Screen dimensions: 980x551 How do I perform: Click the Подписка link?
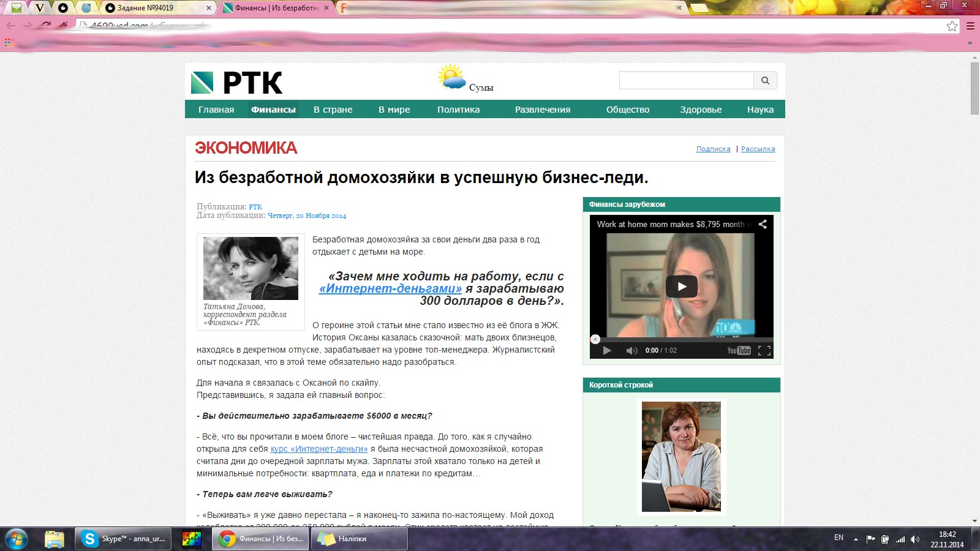pyautogui.click(x=713, y=149)
